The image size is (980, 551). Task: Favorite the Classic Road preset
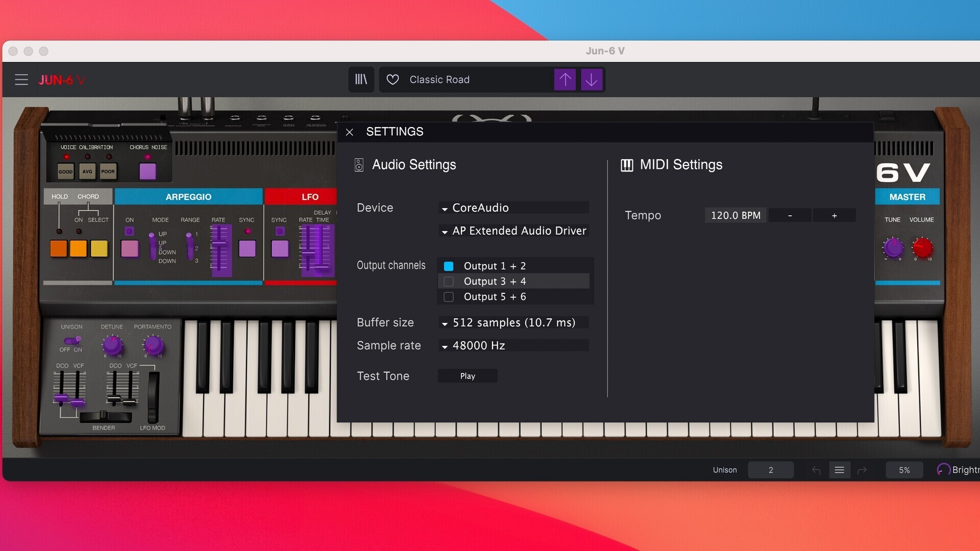click(x=393, y=80)
